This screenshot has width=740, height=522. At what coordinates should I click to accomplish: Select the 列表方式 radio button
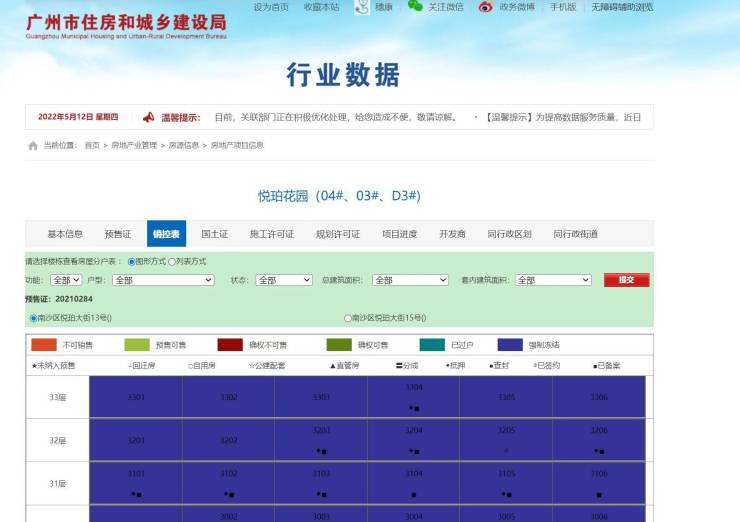point(171,262)
